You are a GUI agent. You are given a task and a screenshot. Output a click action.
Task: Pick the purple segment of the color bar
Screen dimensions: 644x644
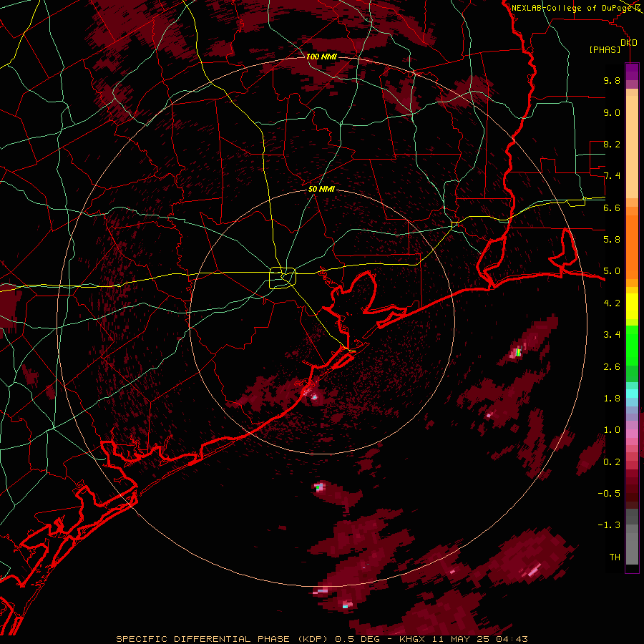point(632,72)
